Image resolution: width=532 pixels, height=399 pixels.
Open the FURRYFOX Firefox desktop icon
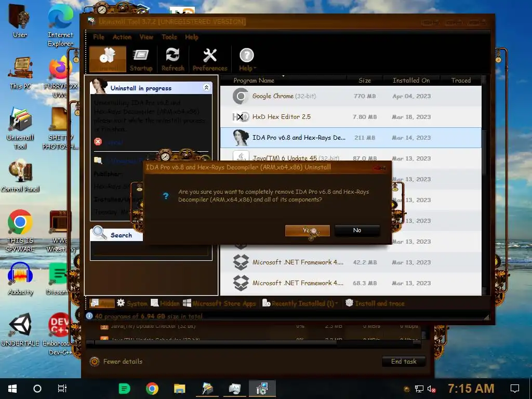60,77
